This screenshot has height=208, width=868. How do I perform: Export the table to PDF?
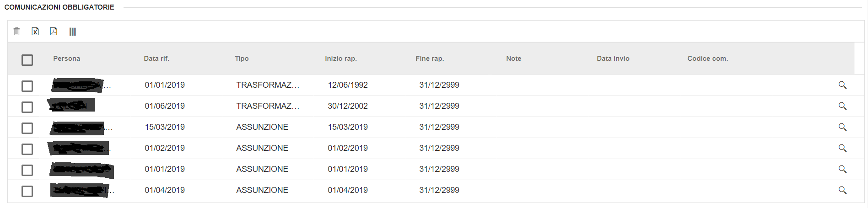54,32
